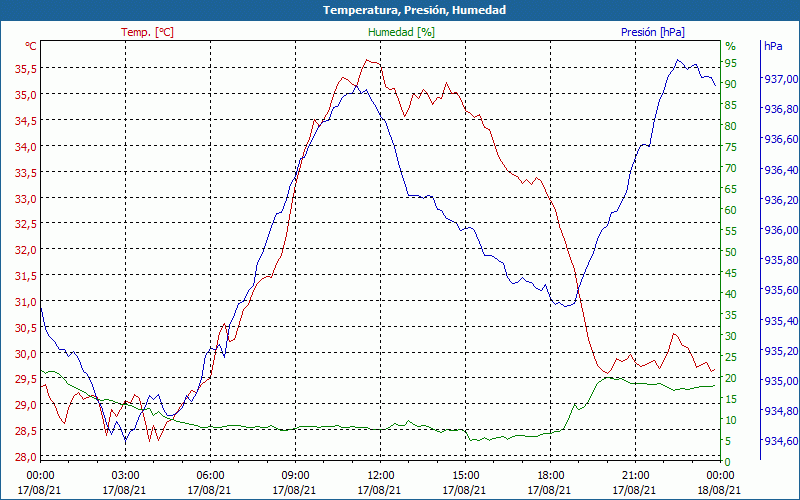
Task: Click the 31,0 temperature axis value
Action: coord(25,302)
